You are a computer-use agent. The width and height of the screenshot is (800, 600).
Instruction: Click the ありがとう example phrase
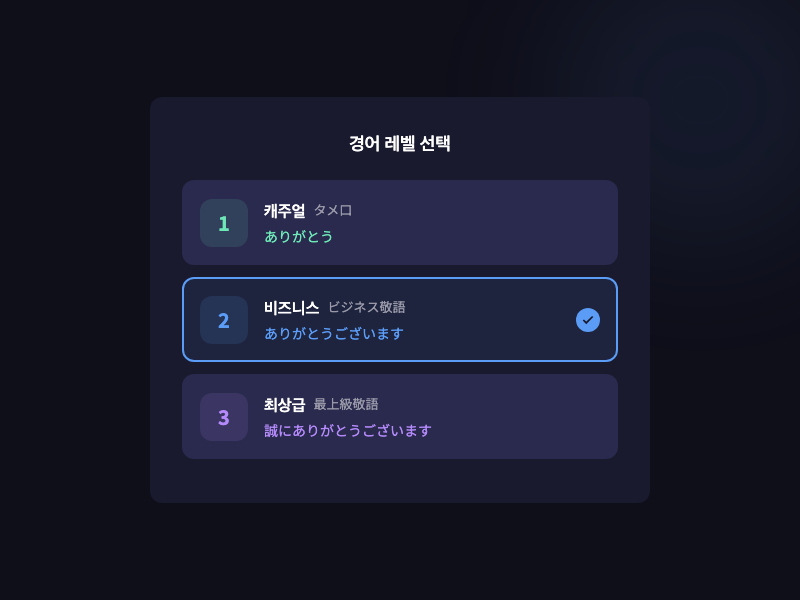point(298,237)
